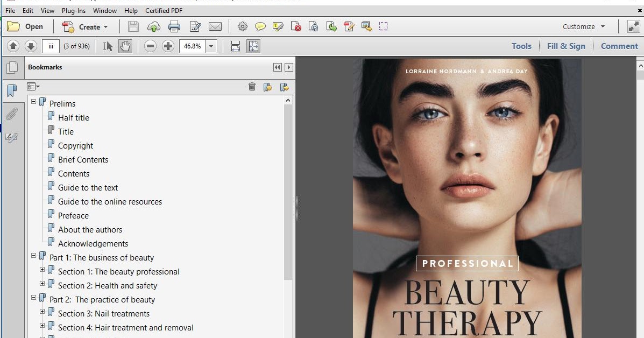Screen dimensions: 644x338
Task: Click zoom out minus control
Action: pos(150,46)
